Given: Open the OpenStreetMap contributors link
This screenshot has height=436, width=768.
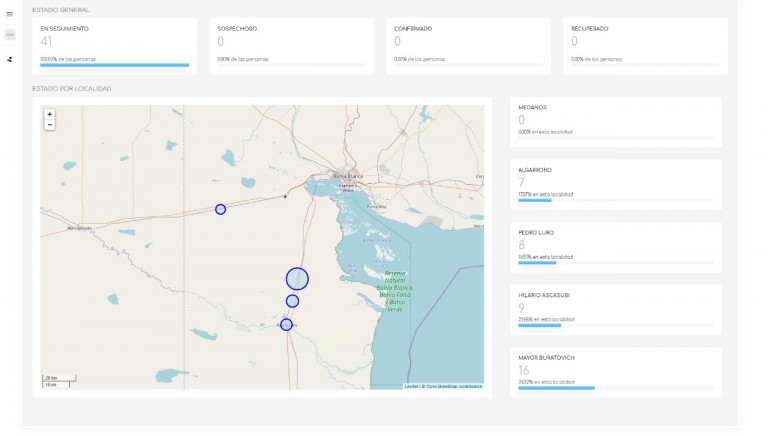Looking at the screenshot, I should [x=453, y=386].
